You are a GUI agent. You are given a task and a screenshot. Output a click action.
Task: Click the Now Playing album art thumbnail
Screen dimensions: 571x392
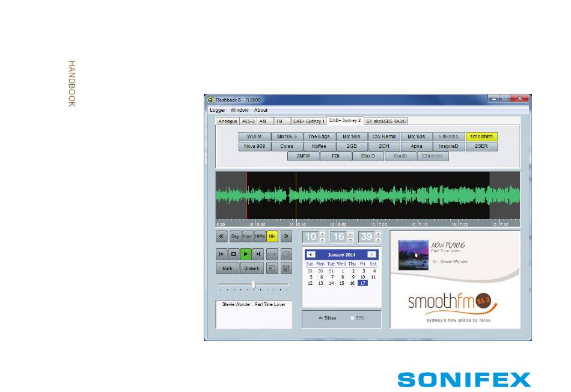pos(414,255)
